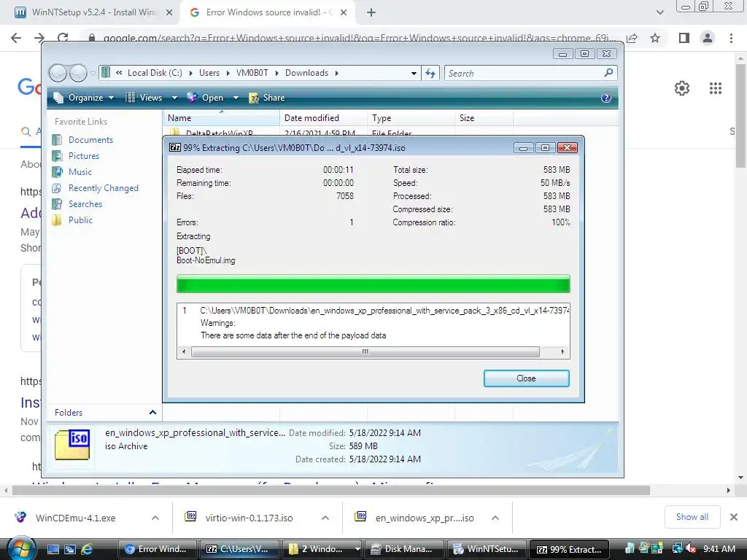
Task: Switch to Disk Management taskbar button
Action: click(404, 549)
